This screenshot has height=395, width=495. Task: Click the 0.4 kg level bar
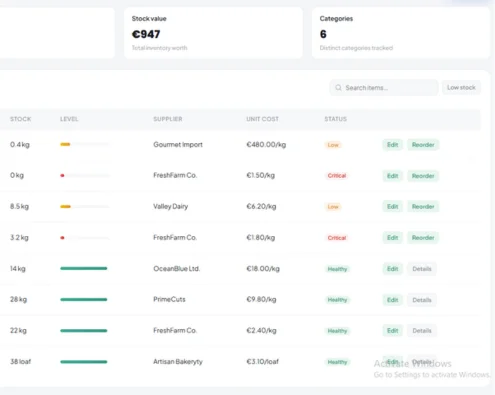tap(84, 144)
